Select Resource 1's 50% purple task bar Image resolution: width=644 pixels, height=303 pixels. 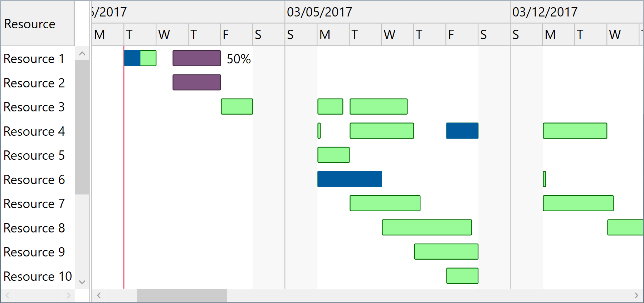[197, 58]
